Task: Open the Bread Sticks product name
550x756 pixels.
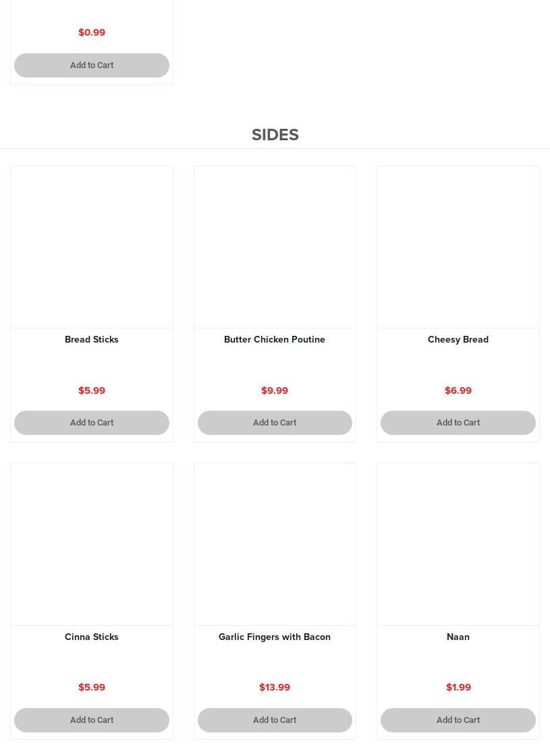Action: tap(92, 340)
